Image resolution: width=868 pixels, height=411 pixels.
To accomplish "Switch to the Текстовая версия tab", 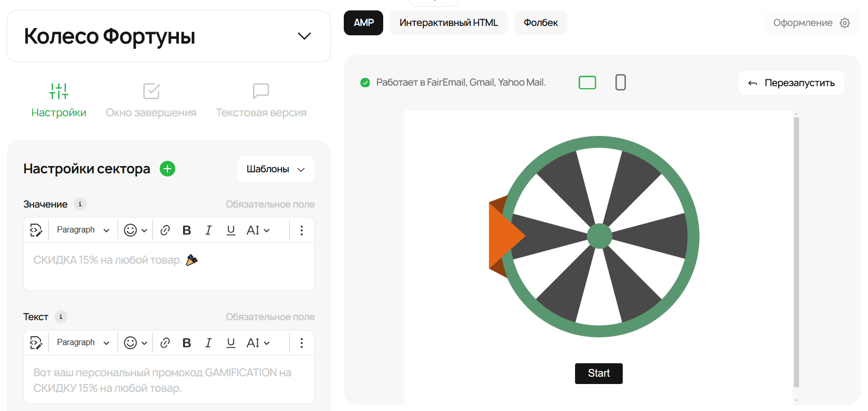I will click(261, 100).
